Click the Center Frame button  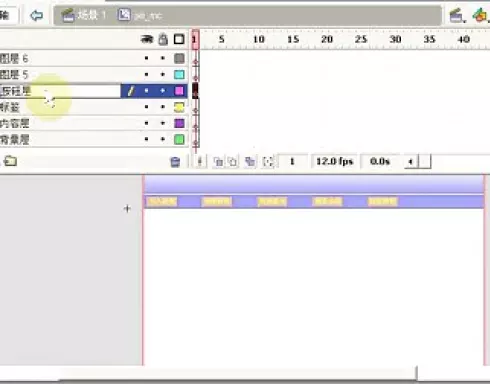200,162
